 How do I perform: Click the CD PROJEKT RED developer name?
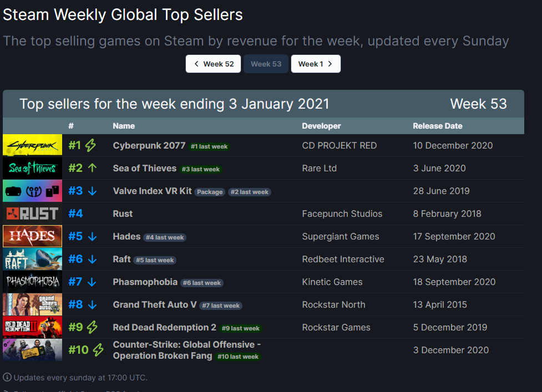[x=339, y=145]
